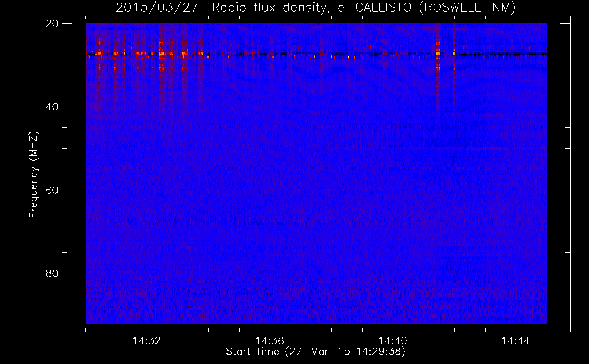
Task: Click the 14:36 time tick label
Action: coord(270,341)
